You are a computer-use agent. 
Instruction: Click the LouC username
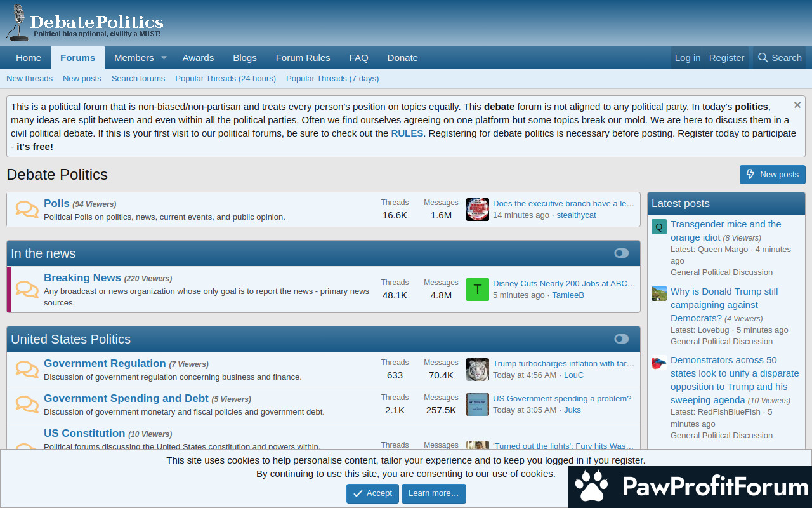(x=573, y=375)
